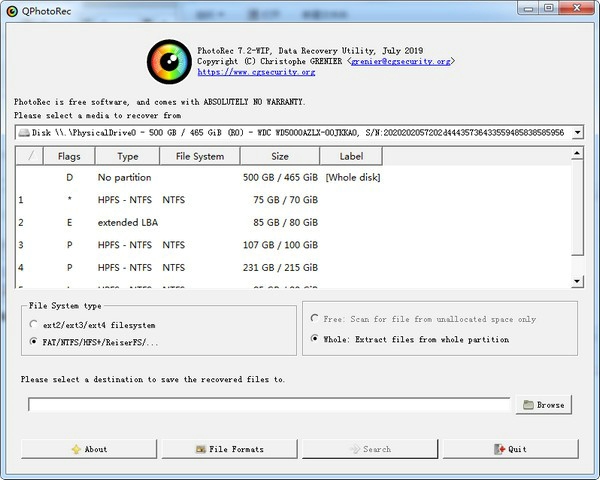Click the recovery destination path field
This screenshot has height=480, width=600.
(270, 405)
